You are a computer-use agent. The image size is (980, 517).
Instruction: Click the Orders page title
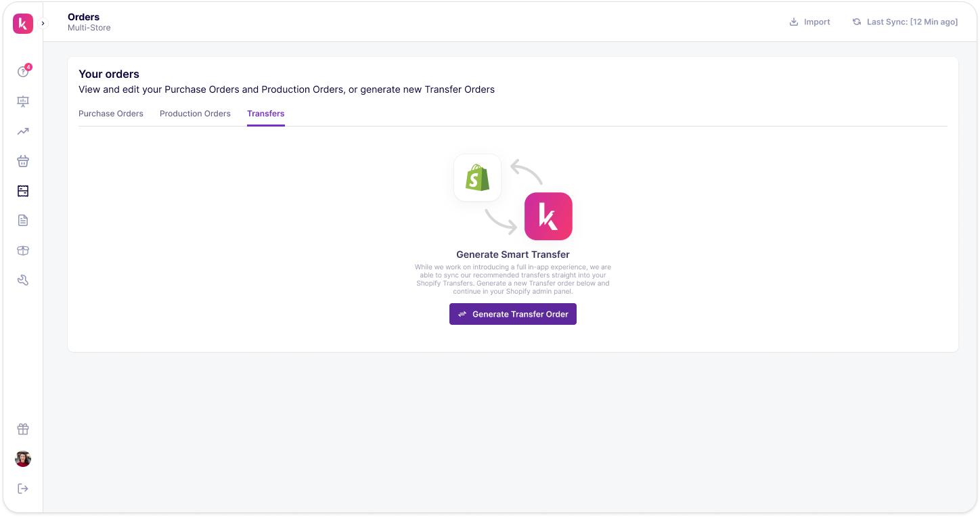[83, 17]
